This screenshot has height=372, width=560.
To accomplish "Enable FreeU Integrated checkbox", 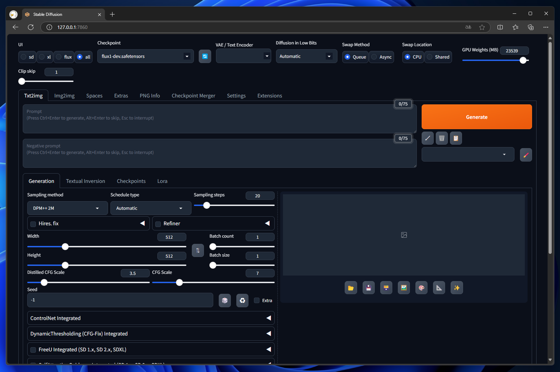I will pyautogui.click(x=33, y=350).
